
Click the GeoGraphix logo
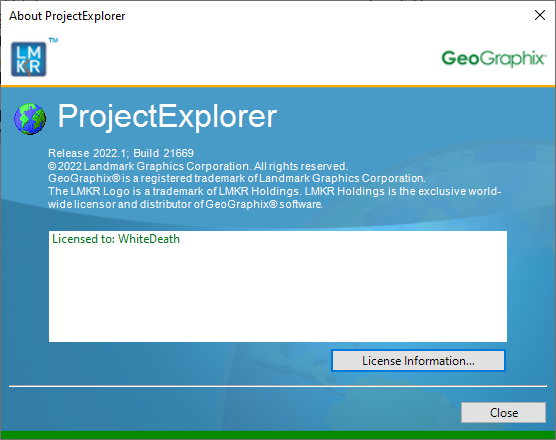[494, 58]
